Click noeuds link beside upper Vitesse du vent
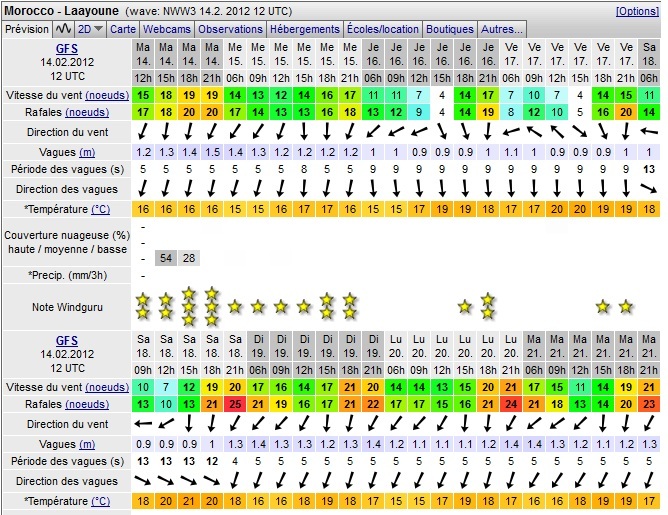The height and width of the screenshot is (515, 668). pos(107,95)
